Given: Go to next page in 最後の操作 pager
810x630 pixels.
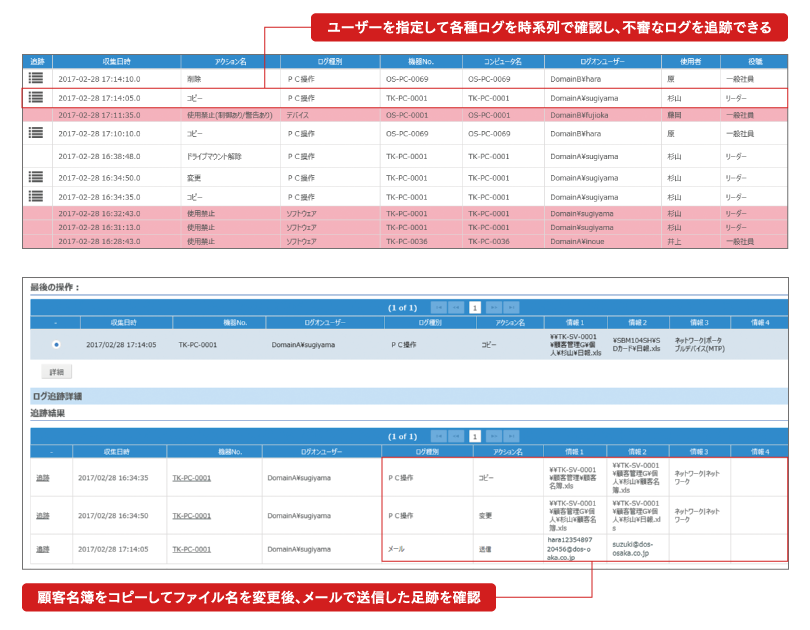Looking at the screenshot, I should tap(493, 308).
